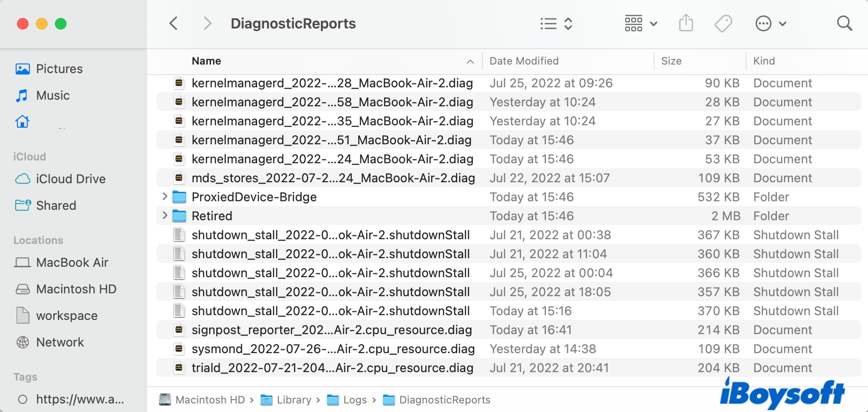Expand the ProxiedDevice-Bridge folder
The height and width of the screenshot is (412, 868).
(x=165, y=197)
